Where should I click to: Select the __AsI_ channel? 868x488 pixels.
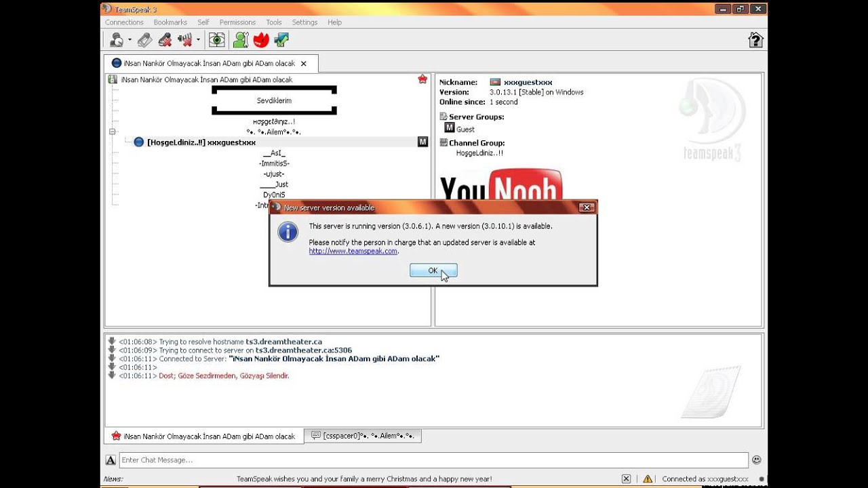[274, 153]
